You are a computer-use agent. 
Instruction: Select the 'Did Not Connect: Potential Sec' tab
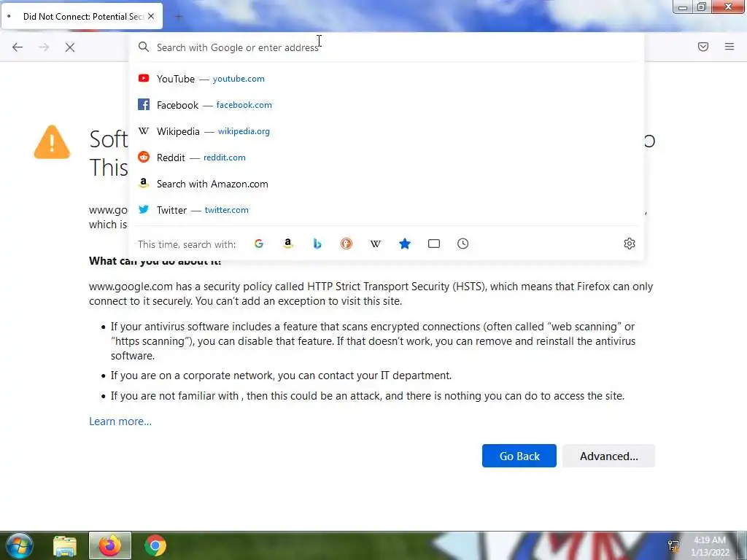point(82,16)
